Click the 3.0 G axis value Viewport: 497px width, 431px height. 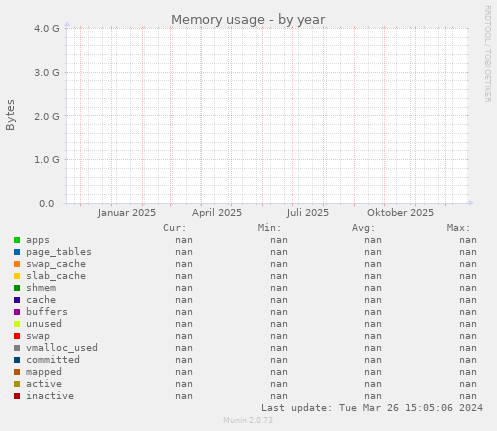[x=47, y=72]
